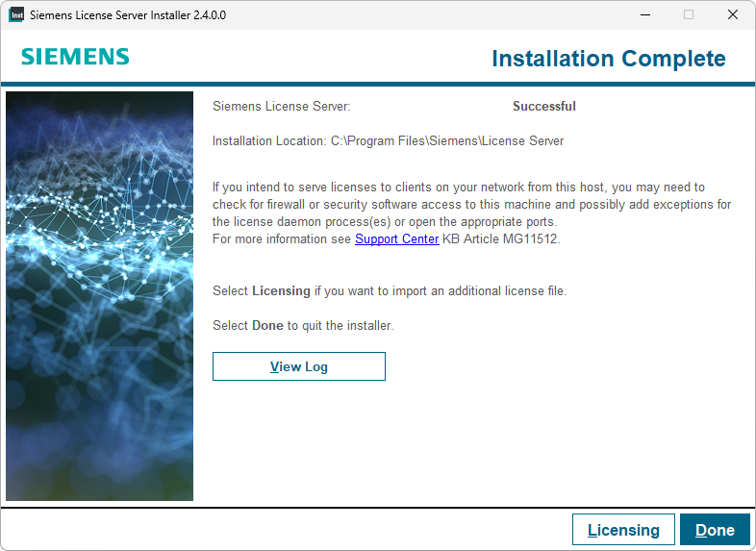This screenshot has width=756, height=551.
Task: Click the network artwork side image
Action: (100, 296)
